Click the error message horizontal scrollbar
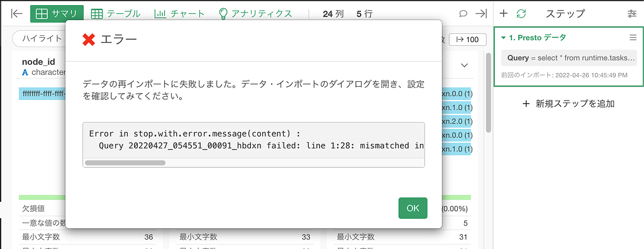Screen dimensions: 644x249 point(125,163)
